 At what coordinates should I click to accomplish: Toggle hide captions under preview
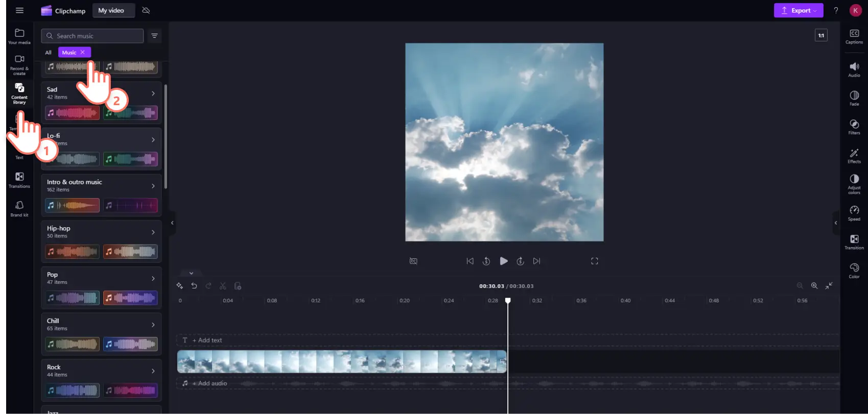pos(413,261)
